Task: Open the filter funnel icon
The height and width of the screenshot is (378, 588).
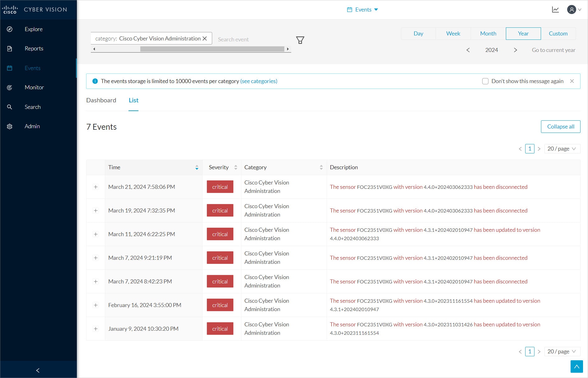Action: (300, 40)
